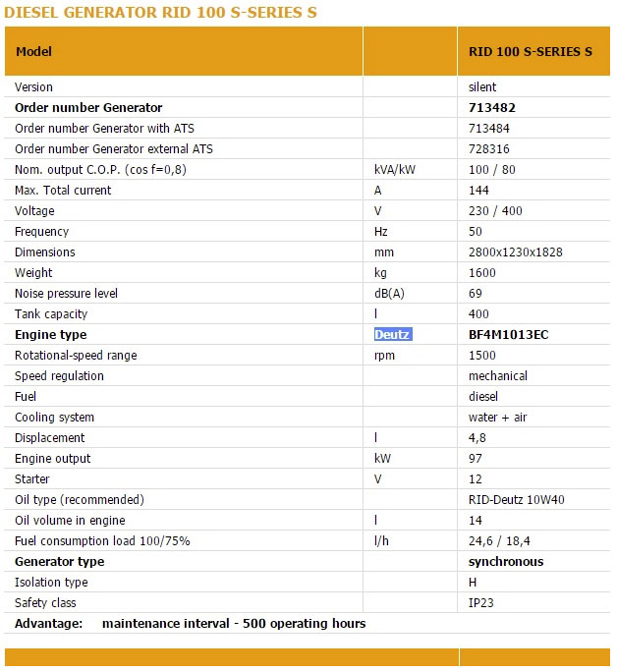Click the 'Weight' row label

point(33,272)
